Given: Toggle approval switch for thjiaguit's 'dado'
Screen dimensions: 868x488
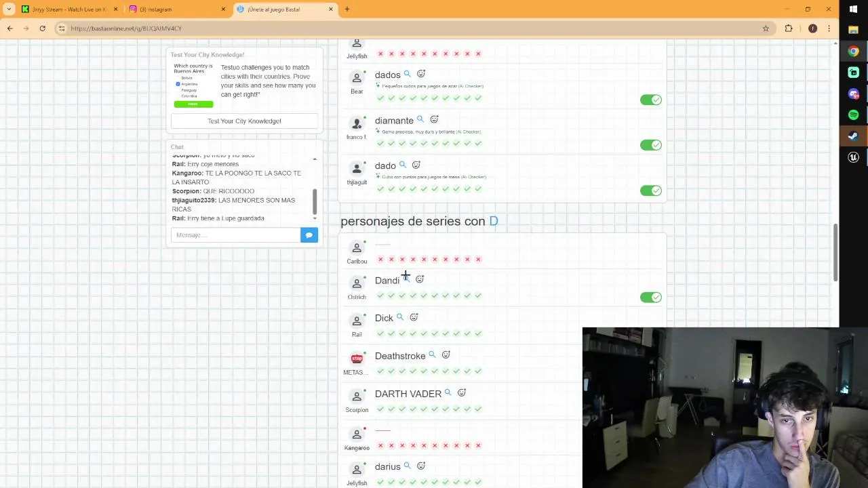Looking at the screenshot, I should point(651,190).
